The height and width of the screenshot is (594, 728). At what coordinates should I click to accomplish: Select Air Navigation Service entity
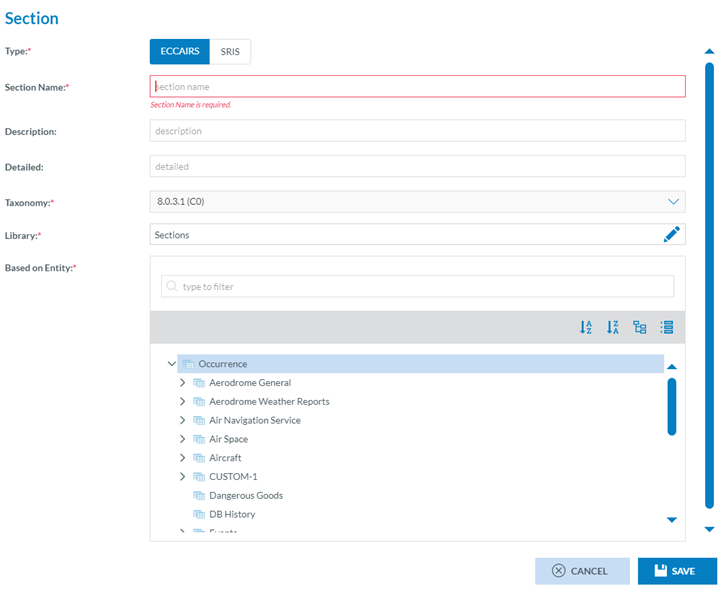click(x=254, y=421)
